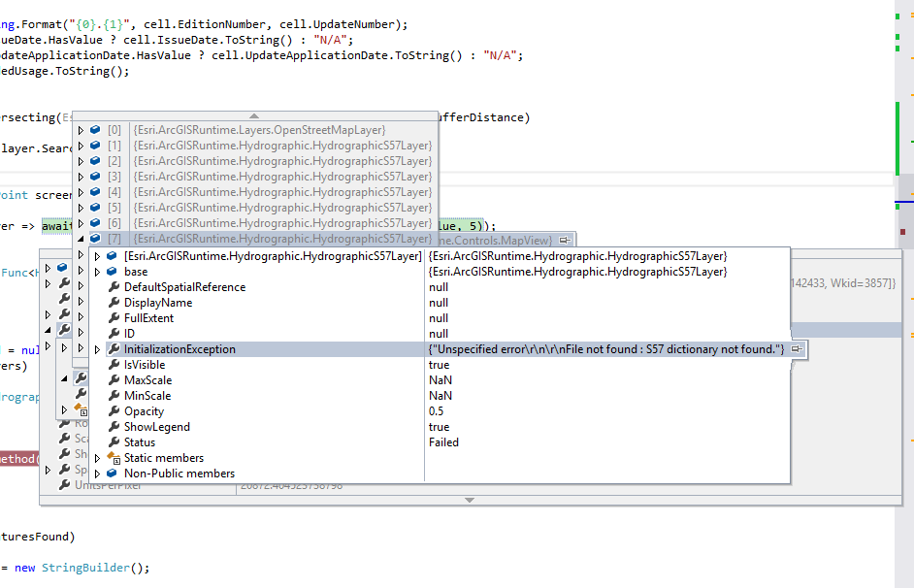The width and height of the screenshot is (914, 588).
Task: Click the S57 dictionary not found exception text
Action: click(606, 349)
